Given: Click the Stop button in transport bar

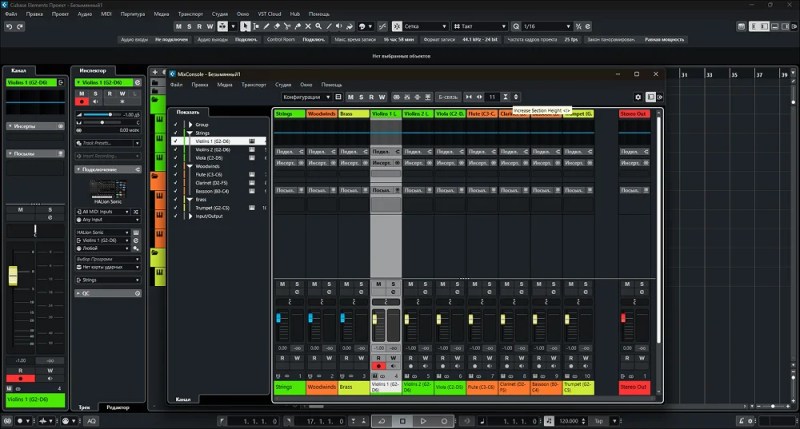Looking at the screenshot, I should [x=403, y=421].
